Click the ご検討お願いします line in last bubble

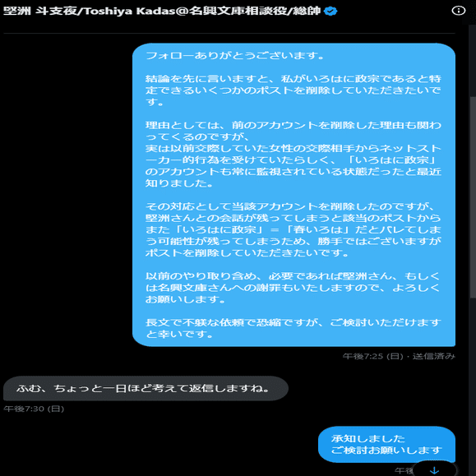[386, 450]
